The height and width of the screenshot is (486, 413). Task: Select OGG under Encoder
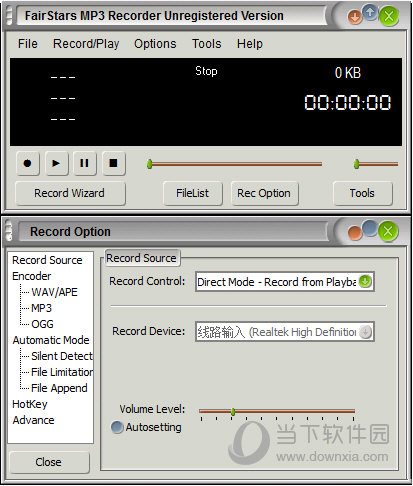coord(42,324)
